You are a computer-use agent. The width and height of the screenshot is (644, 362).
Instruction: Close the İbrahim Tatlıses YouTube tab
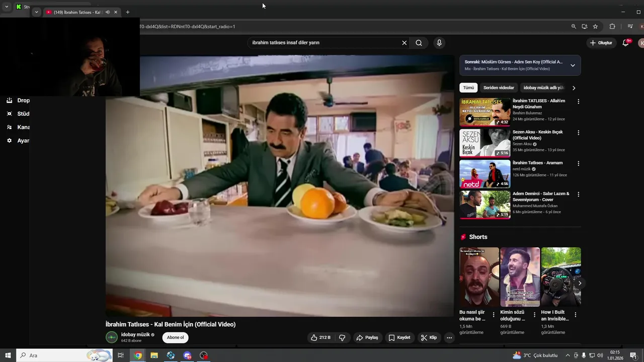tap(116, 12)
